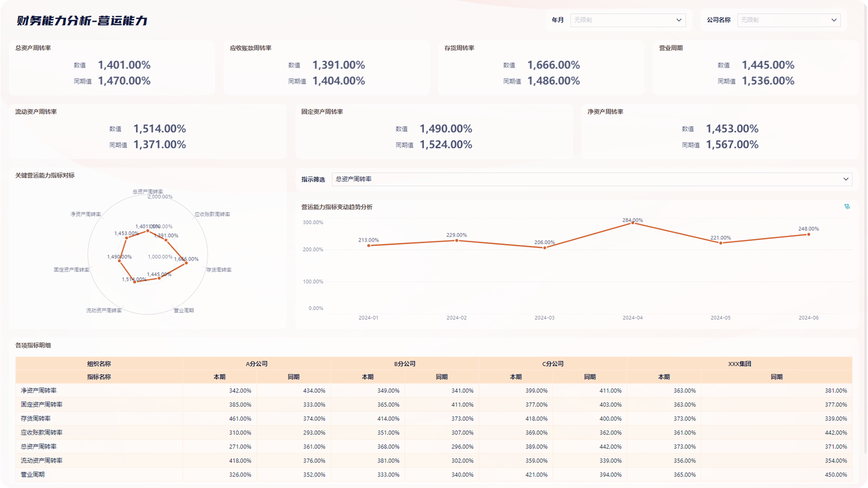Viewport: 868px width, 488px height.
Task: Click the filter icon on trend chart
Action: pyautogui.click(x=847, y=206)
